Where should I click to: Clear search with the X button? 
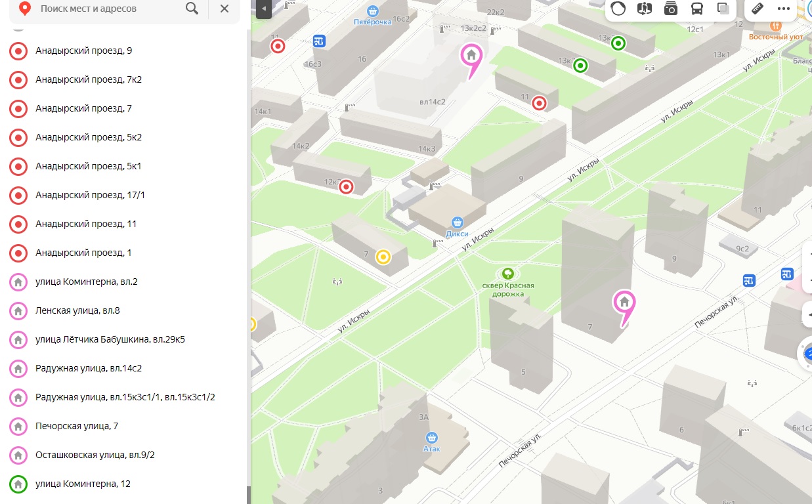point(224,9)
